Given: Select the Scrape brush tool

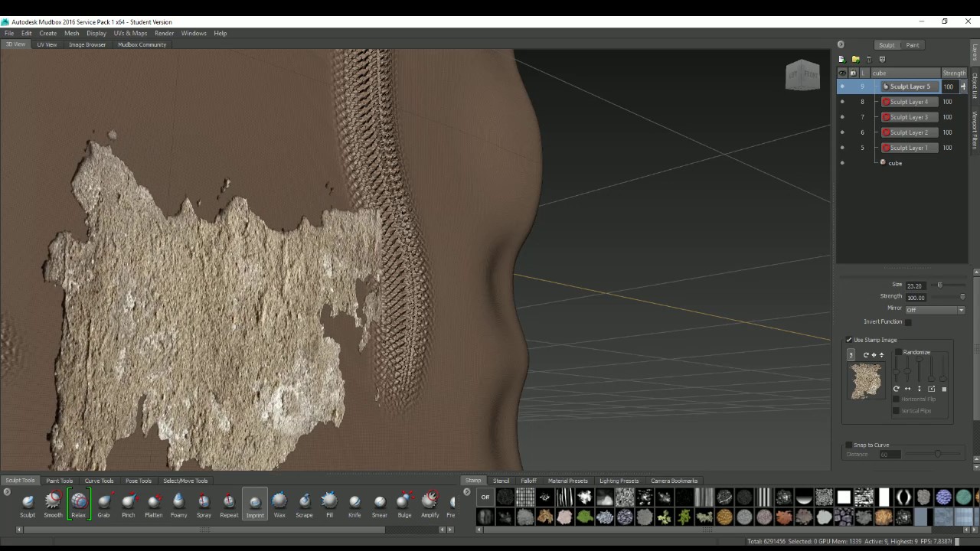Looking at the screenshot, I should (x=304, y=504).
